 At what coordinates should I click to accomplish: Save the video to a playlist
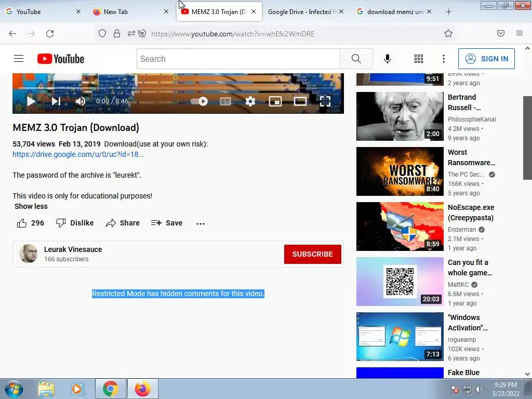click(167, 223)
